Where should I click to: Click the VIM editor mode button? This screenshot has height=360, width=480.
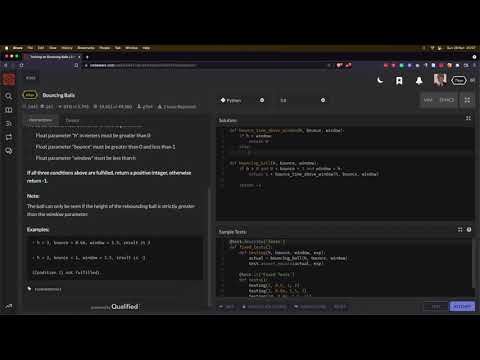(428, 100)
